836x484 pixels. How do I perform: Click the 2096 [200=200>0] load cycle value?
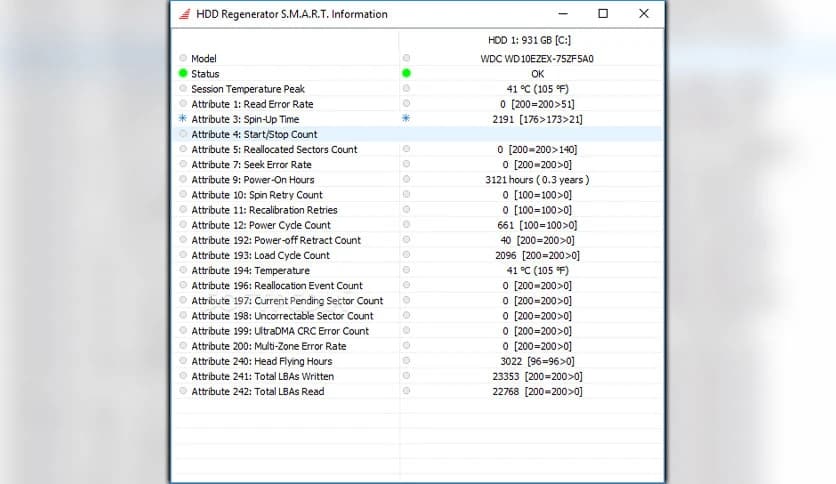click(537, 255)
